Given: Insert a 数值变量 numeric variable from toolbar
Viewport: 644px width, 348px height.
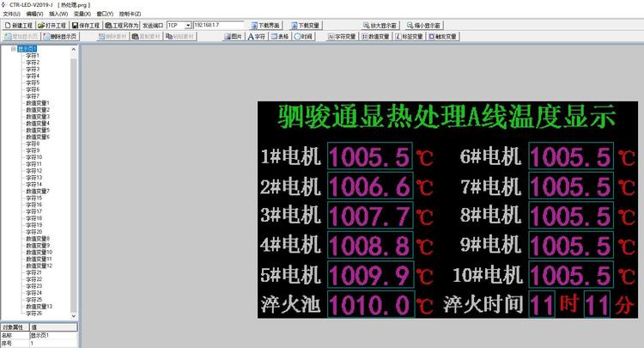Looking at the screenshot, I should click(376, 37).
